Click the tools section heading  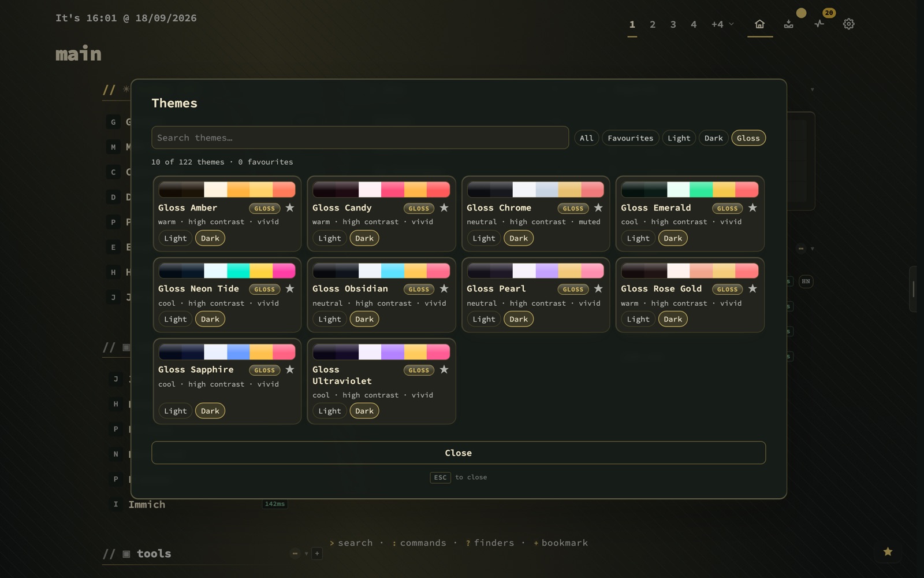click(x=154, y=554)
